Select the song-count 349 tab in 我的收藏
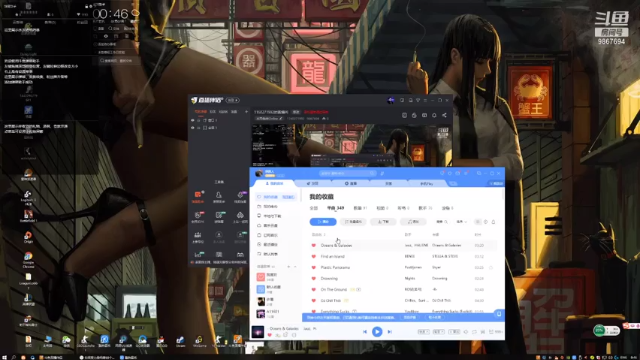 [x=335, y=208]
